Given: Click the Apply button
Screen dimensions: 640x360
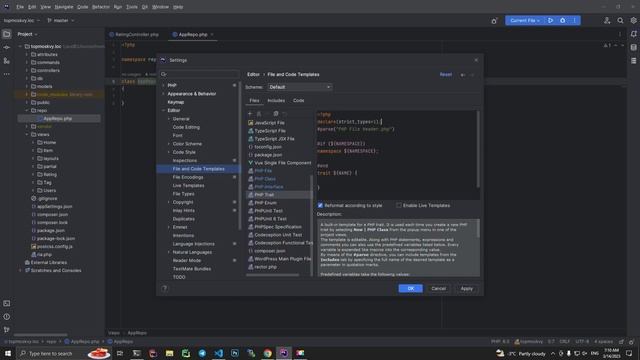Looking at the screenshot, I should [x=467, y=289].
